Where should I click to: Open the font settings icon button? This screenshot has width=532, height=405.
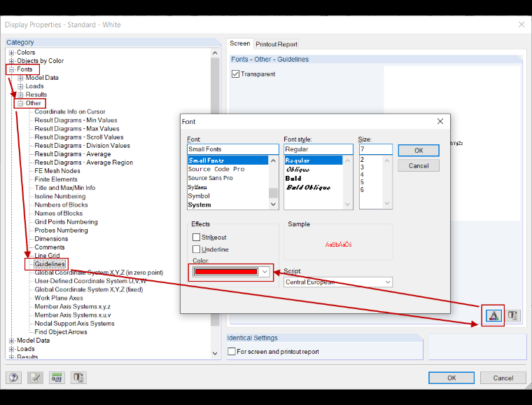click(493, 316)
